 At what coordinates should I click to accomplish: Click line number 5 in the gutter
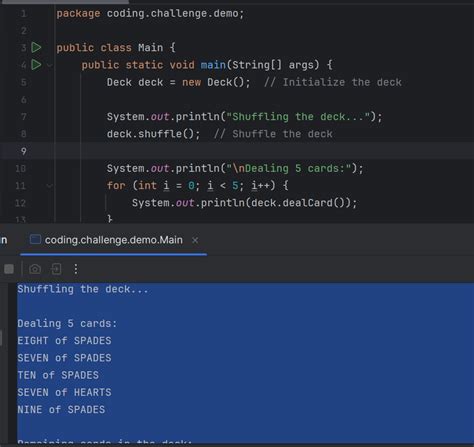click(24, 82)
